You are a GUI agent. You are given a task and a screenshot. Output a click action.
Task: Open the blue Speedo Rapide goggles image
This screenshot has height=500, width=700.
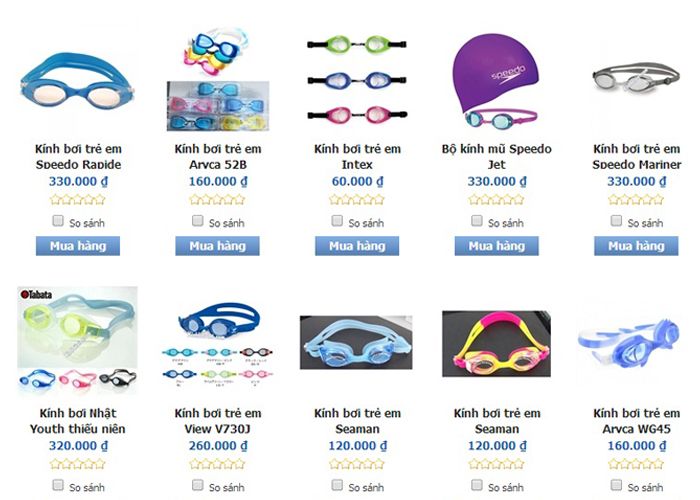77,81
